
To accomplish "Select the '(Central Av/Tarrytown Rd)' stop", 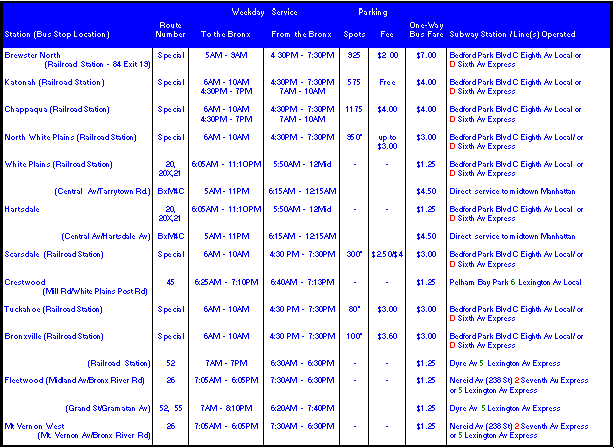I will click(102, 191).
